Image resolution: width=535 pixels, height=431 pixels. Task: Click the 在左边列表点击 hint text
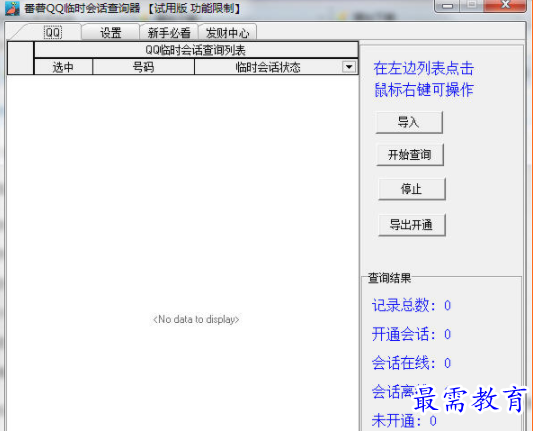pos(423,68)
